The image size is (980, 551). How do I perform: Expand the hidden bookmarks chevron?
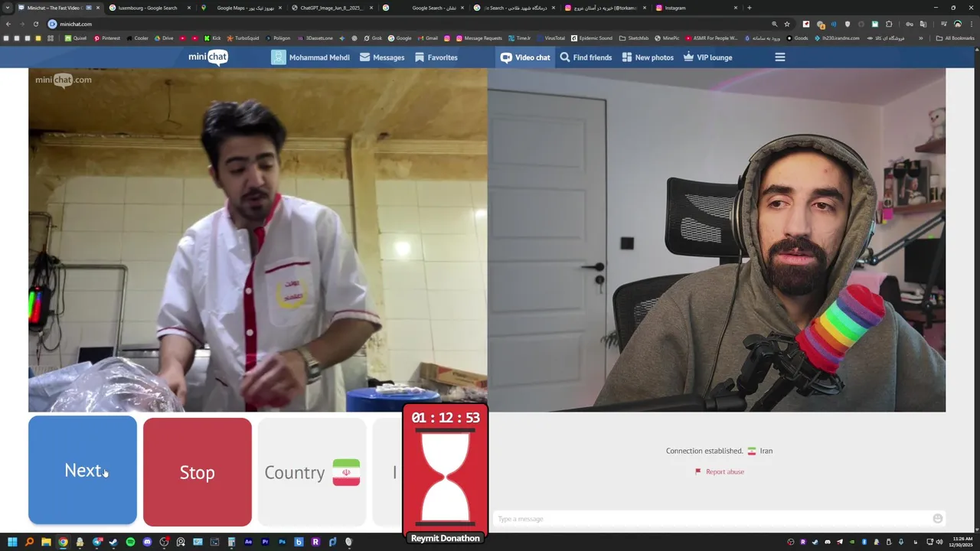(921, 38)
